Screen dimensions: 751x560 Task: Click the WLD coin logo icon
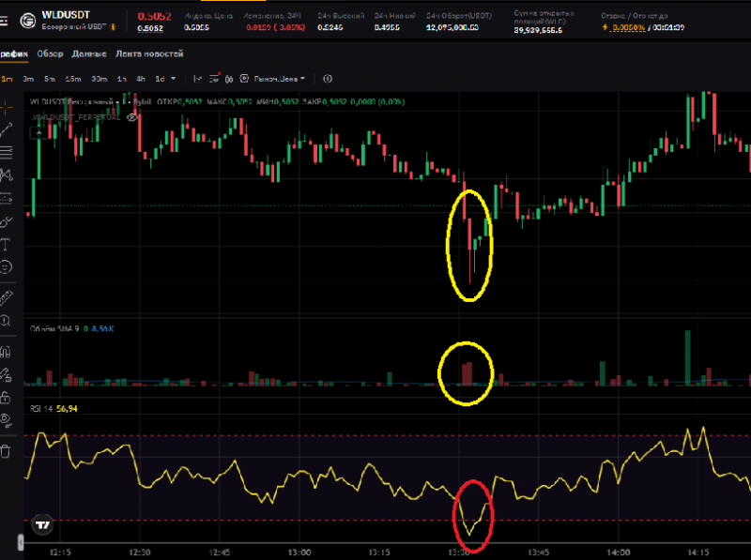28,21
